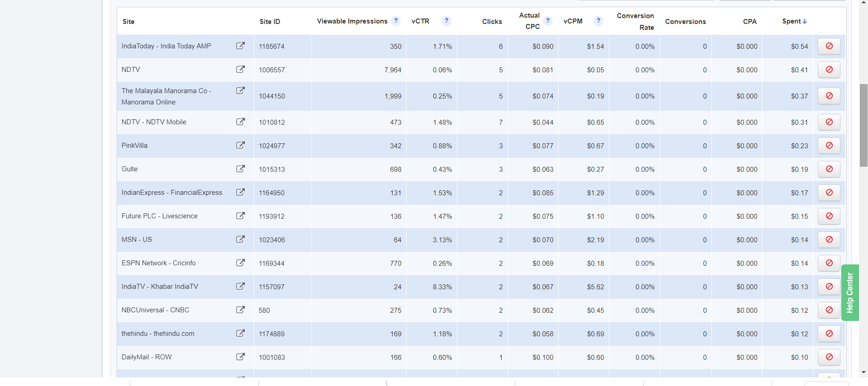Click scrollbar down arrow at bottom

863,372
